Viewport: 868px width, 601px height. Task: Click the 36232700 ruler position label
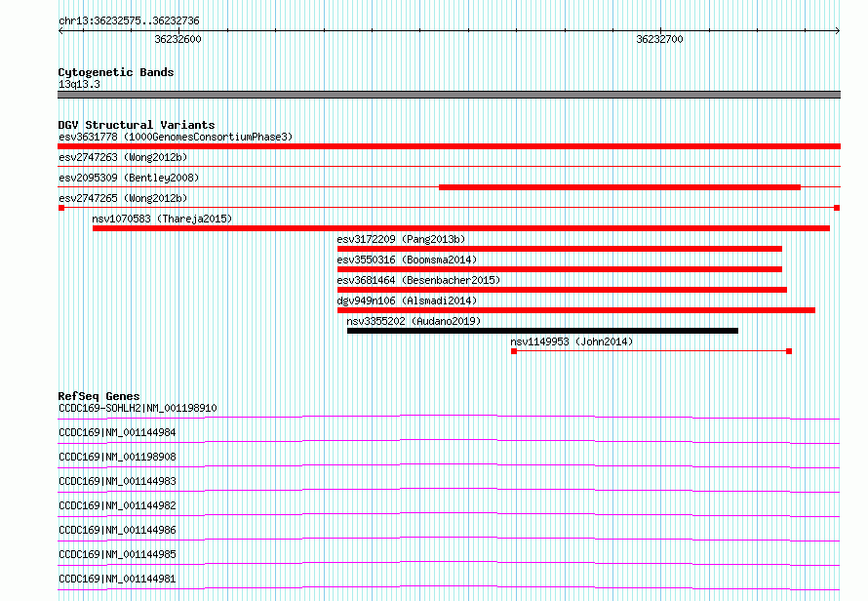(x=659, y=39)
